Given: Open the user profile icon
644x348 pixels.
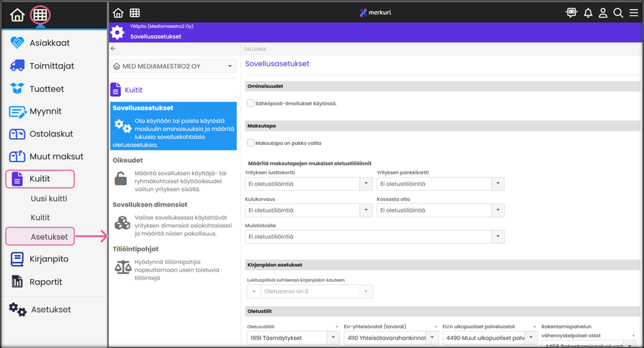Looking at the screenshot, I should [x=603, y=13].
